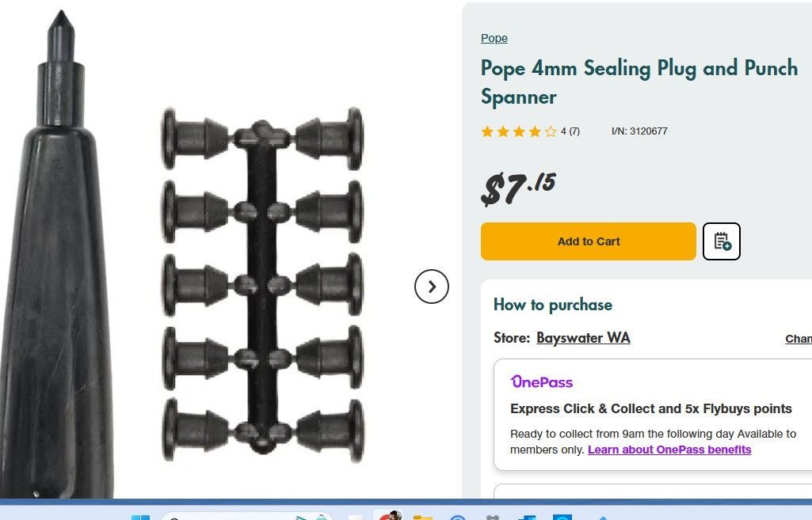The image size is (812, 520).
Task: Click the taskbar search box
Action: click(238, 517)
